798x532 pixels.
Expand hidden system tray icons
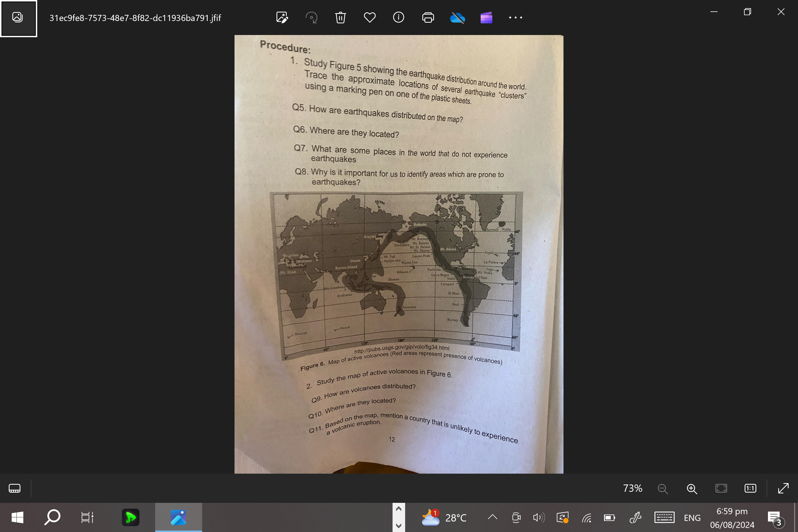(492, 517)
